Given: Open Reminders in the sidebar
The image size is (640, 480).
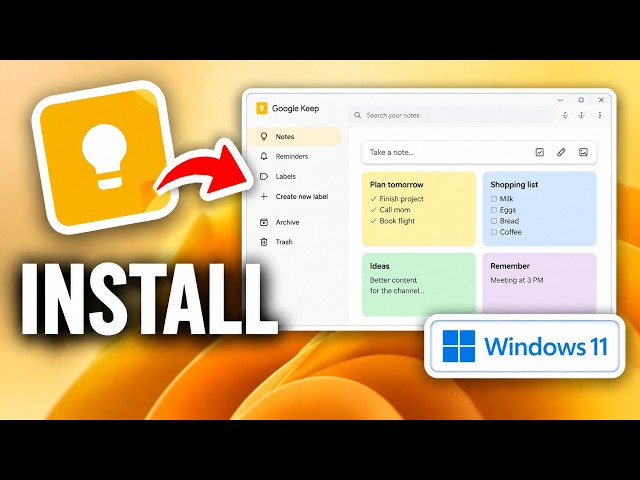Looking at the screenshot, I should [x=294, y=156].
